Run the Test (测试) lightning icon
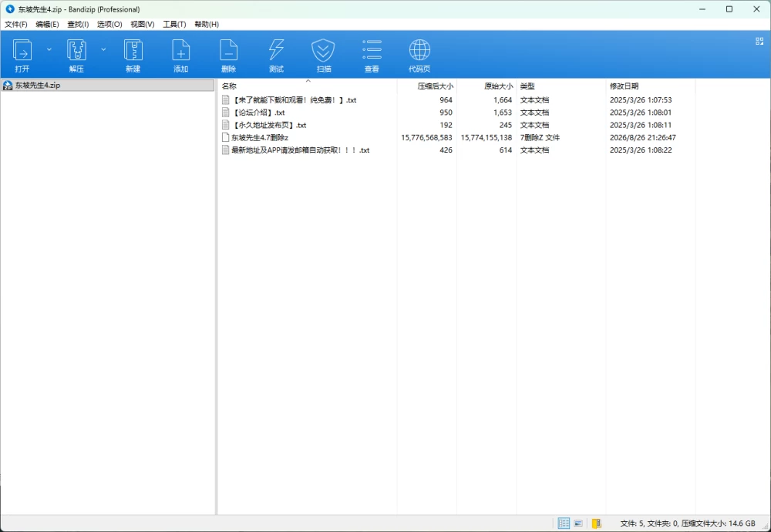This screenshot has height=532, width=771. click(276, 51)
